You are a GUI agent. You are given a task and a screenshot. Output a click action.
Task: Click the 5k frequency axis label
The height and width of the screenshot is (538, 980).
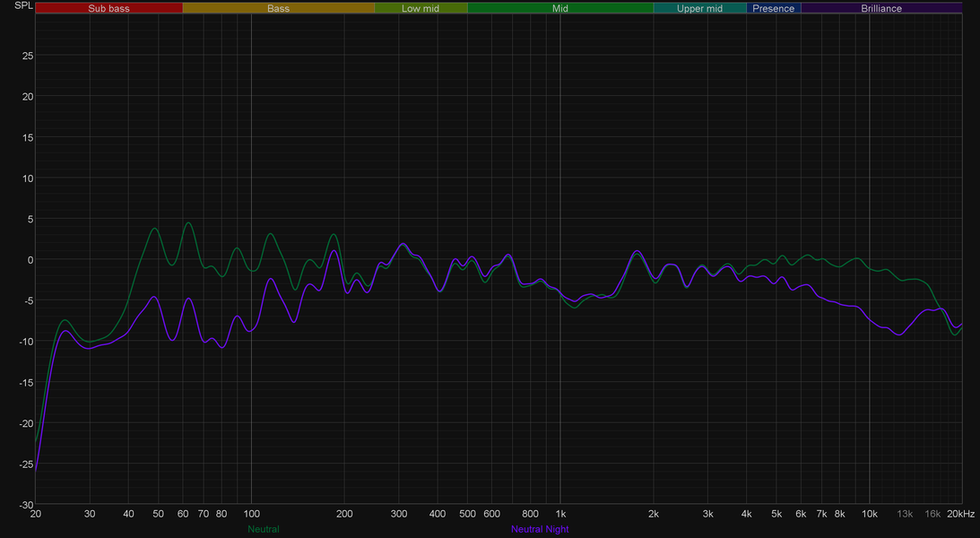776,514
